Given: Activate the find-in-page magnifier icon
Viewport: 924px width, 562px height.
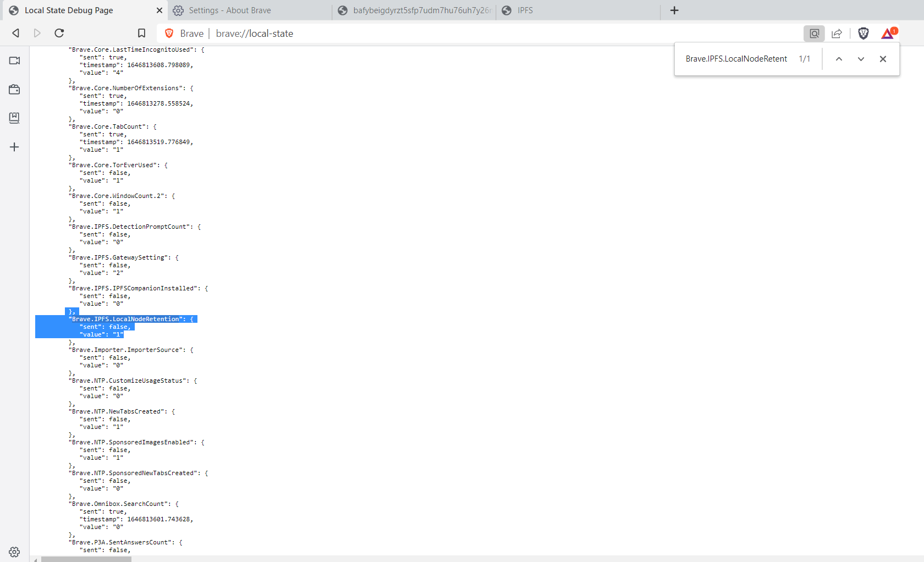Looking at the screenshot, I should click(x=814, y=33).
